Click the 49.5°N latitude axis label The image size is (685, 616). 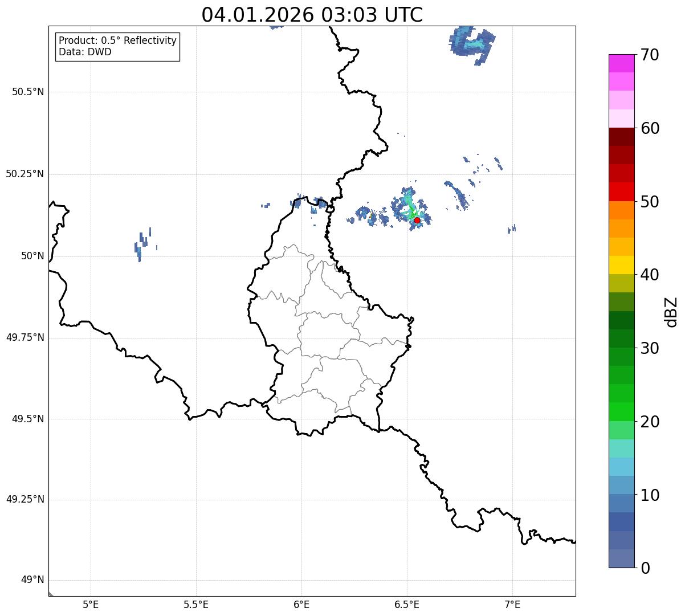28,419
